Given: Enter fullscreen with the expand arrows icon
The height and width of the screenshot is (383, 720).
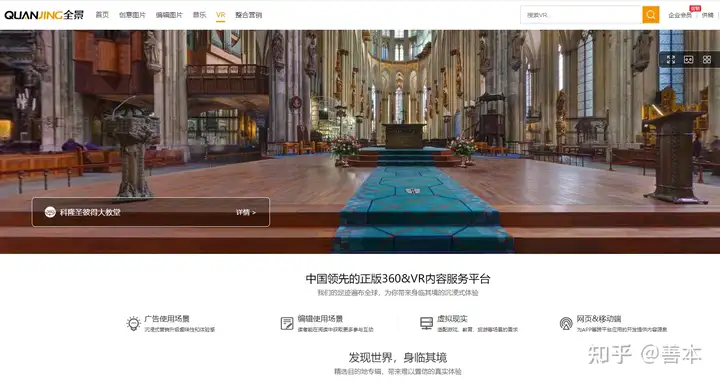Looking at the screenshot, I should [x=671, y=60].
